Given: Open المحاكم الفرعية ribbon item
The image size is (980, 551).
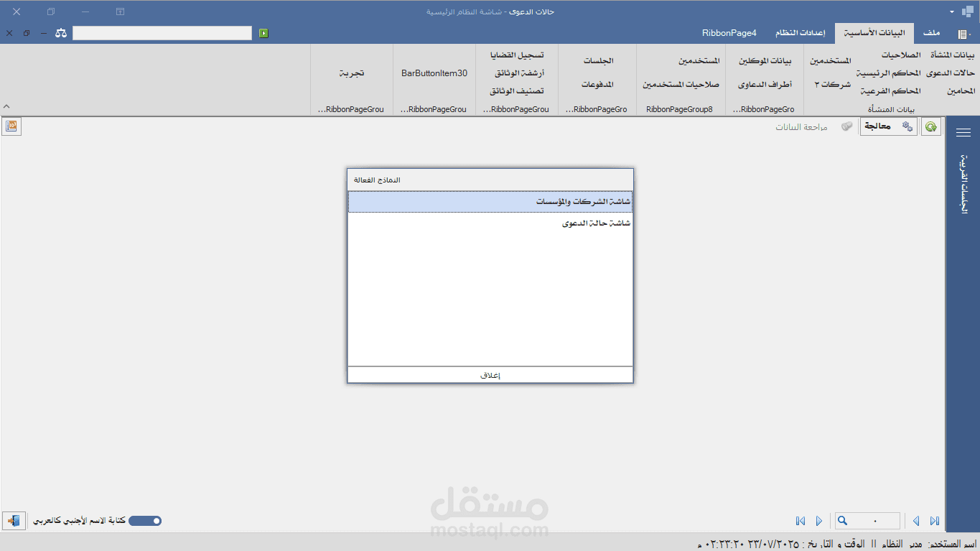Looking at the screenshot, I should coord(890,91).
